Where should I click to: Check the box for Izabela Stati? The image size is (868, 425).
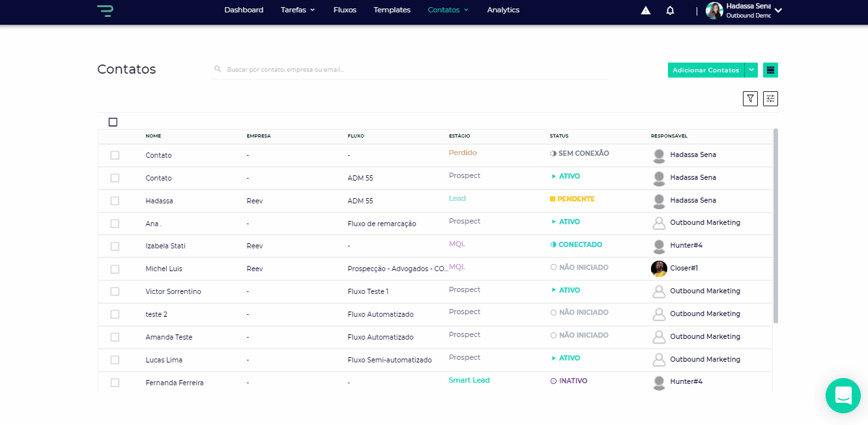(115, 246)
